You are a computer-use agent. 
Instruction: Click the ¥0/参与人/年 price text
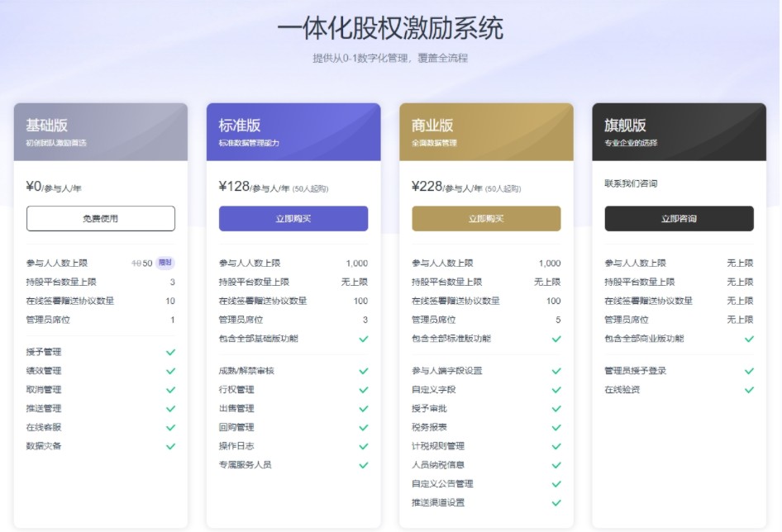click(54, 187)
